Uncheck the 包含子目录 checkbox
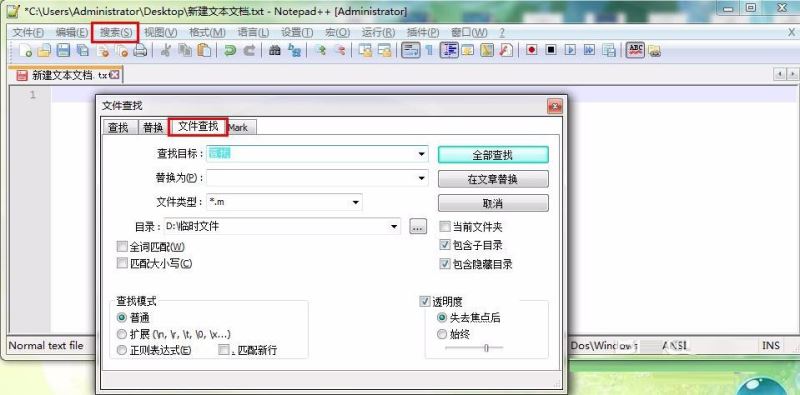Viewport: 800px width, 395px height. pyautogui.click(x=445, y=245)
